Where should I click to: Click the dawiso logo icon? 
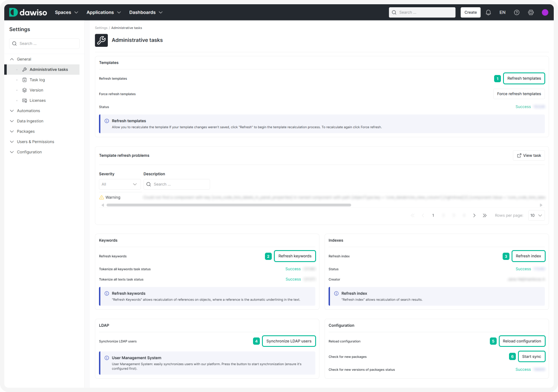click(x=14, y=12)
